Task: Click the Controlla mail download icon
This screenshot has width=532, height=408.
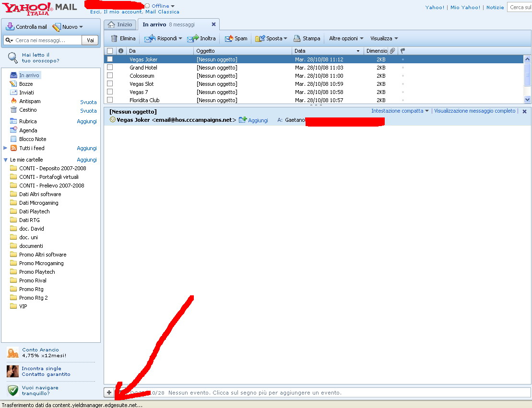Action: tap(10, 26)
